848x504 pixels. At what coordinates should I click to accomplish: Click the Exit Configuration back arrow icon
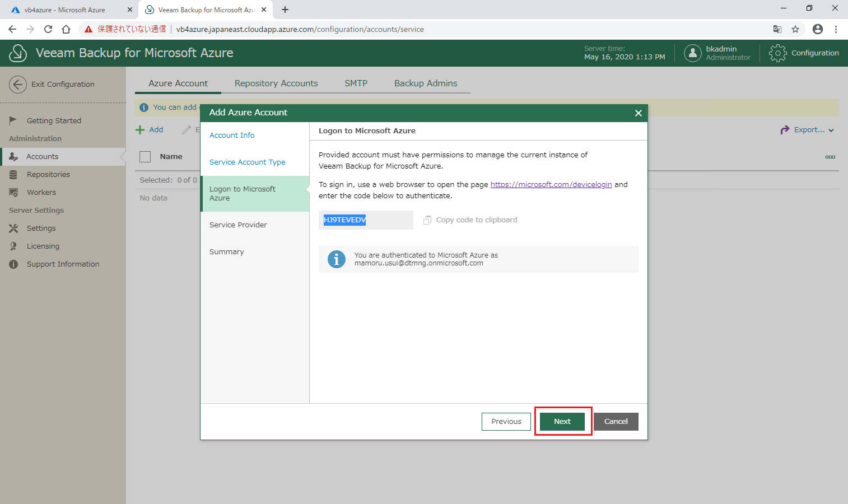(x=18, y=85)
